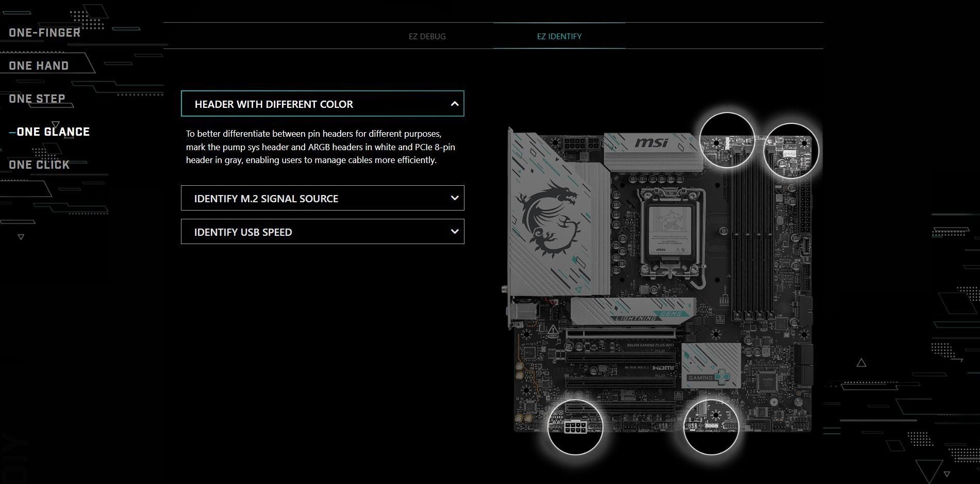Open the ONE CLICK section
The width and height of the screenshot is (980, 484).
pyautogui.click(x=39, y=165)
